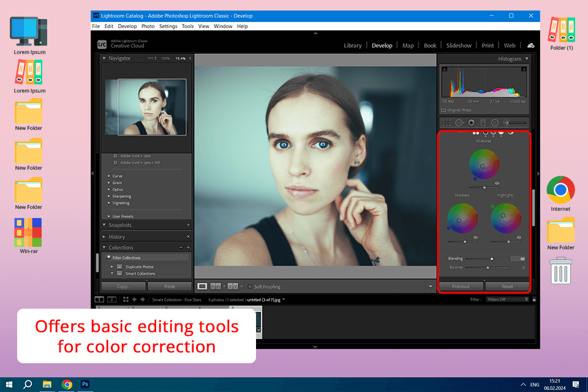The height and width of the screenshot is (392, 588).
Task: Enable the Soft Proofing checkbox
Action: click(250, 286)
